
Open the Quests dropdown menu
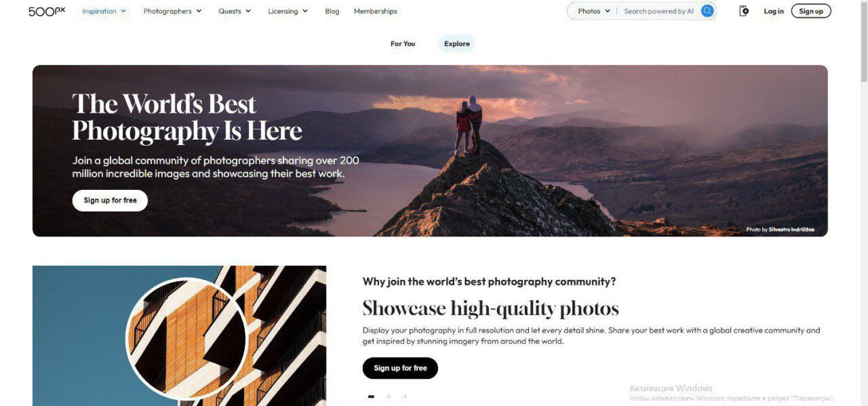[235, 11]
